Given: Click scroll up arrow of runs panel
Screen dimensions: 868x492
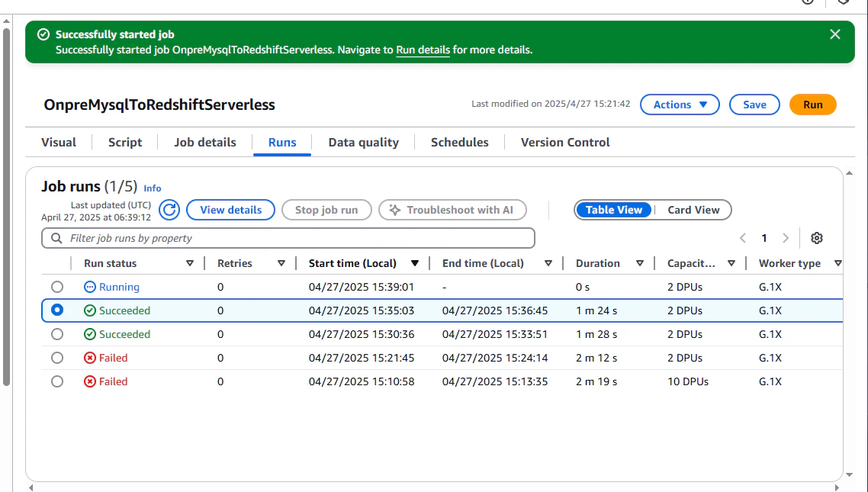Looking at the screenshot, I should 849,173.
